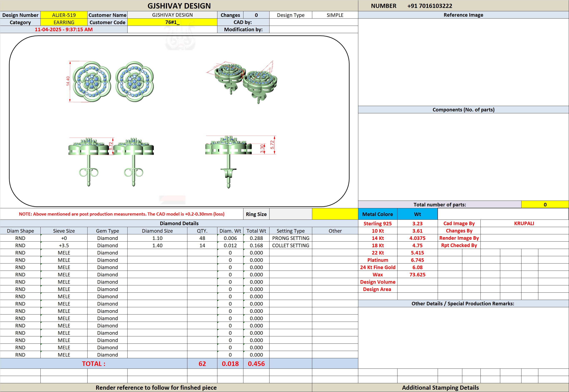Select the COLLET SETTING cell
This screenshot has height=392, width=569.
tap(291, 245)
